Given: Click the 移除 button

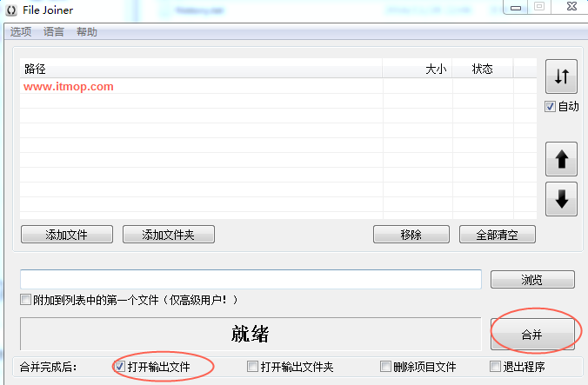Looking at the screenshot, I should (411, 235).
